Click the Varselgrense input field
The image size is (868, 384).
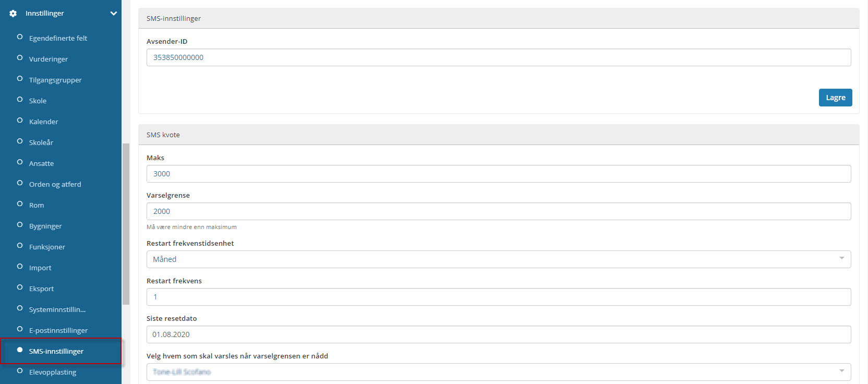[x=498, y=211]
